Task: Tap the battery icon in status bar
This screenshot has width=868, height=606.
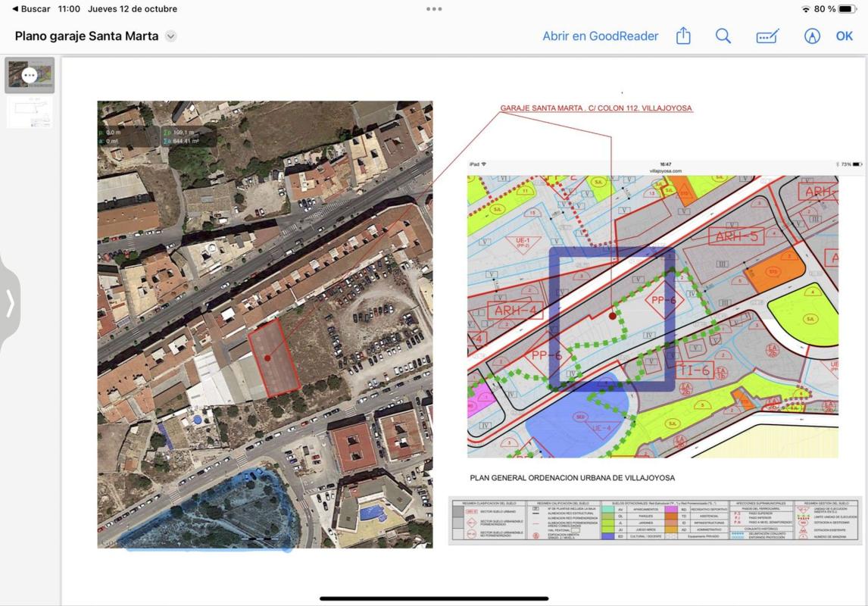Action: click(847, 9)
